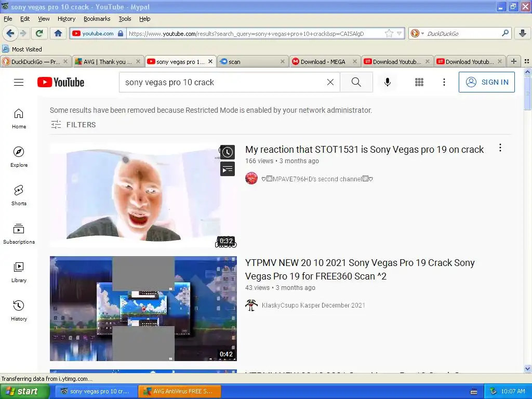Add first video to queue

click(x=228, y=169)
